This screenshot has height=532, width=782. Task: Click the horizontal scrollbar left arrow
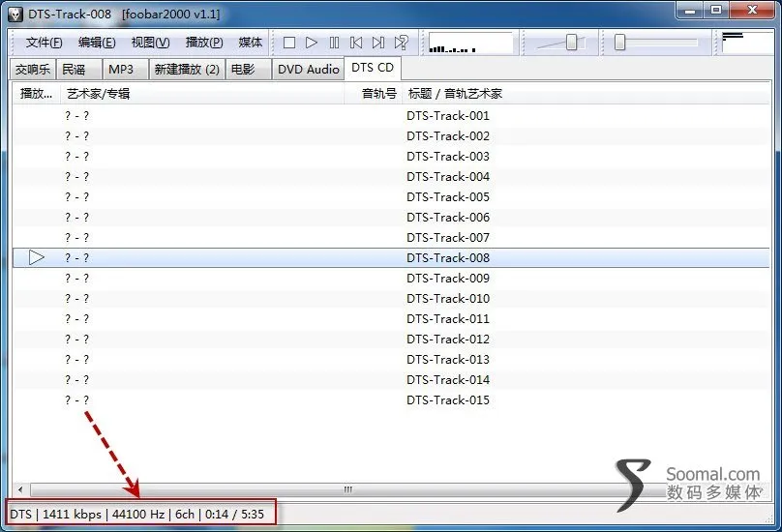click(20, 489)
